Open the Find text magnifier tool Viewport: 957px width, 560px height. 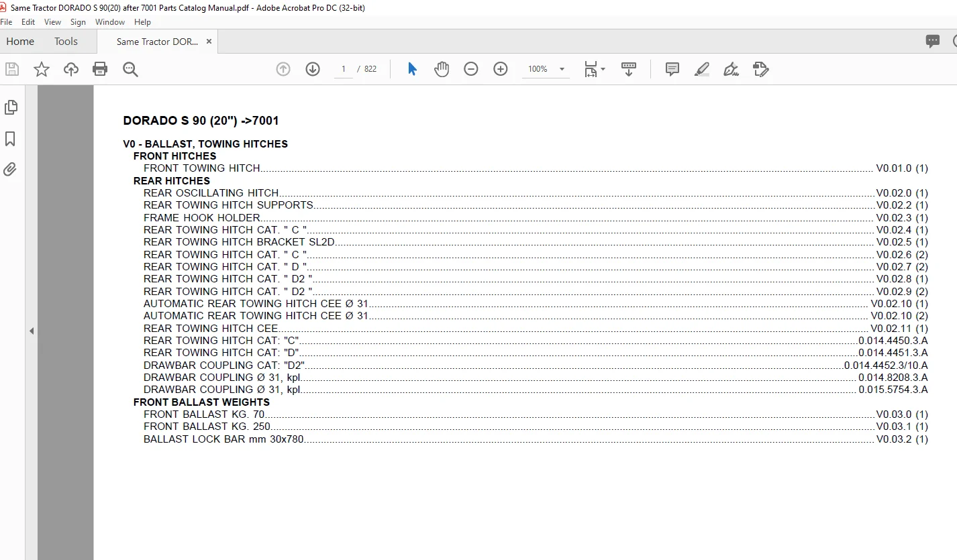tap(130, 69)
